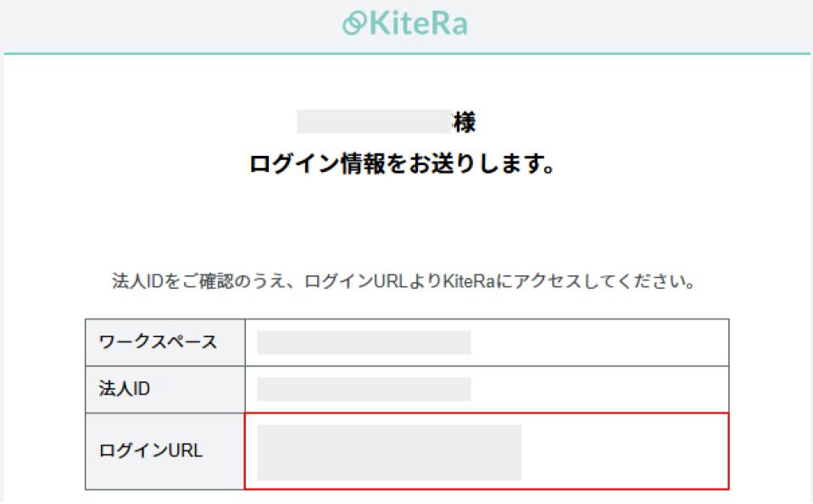Click blank space right of 法人ID value
Image resolution: width=813 pixels, height=504 pixels.
[x=598, y=389]
